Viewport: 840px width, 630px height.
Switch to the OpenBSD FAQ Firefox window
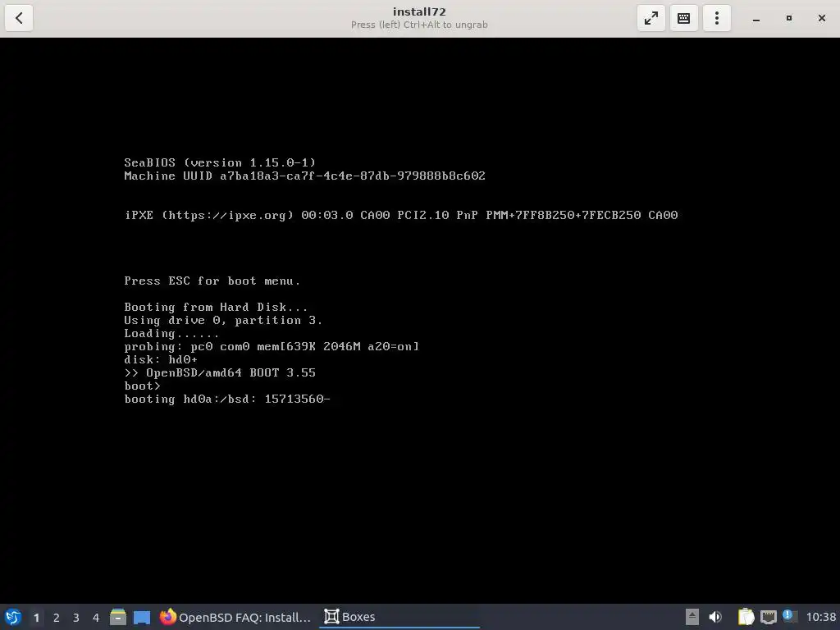235,617
